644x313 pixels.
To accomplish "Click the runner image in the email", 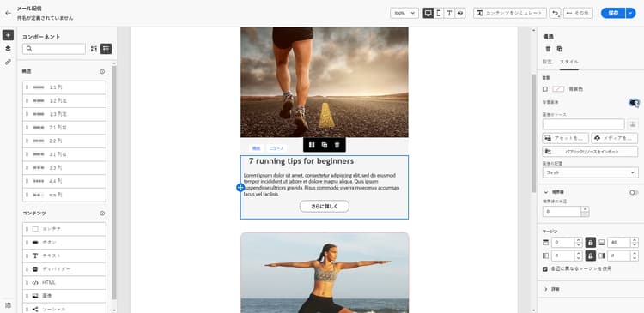I will point(325,82).
